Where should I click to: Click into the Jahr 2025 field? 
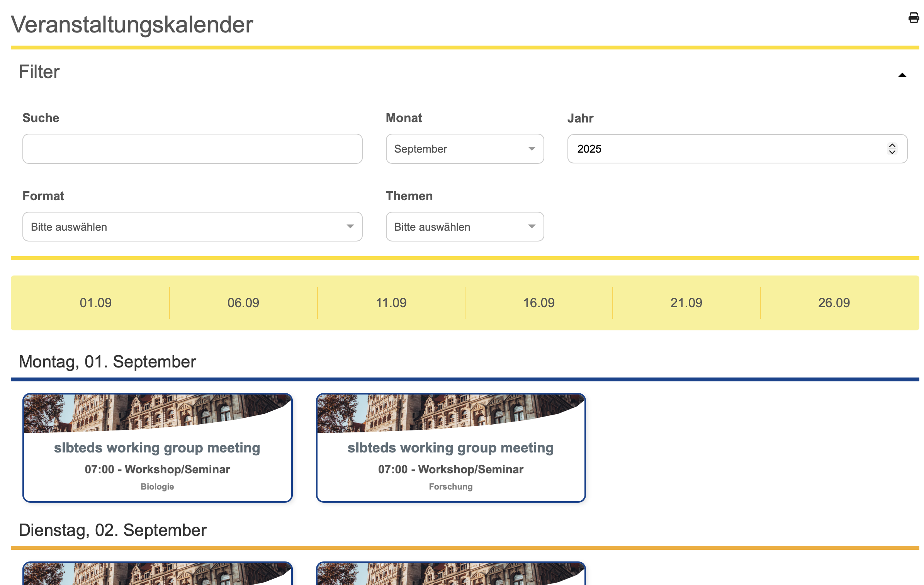(x=726, y=149)
